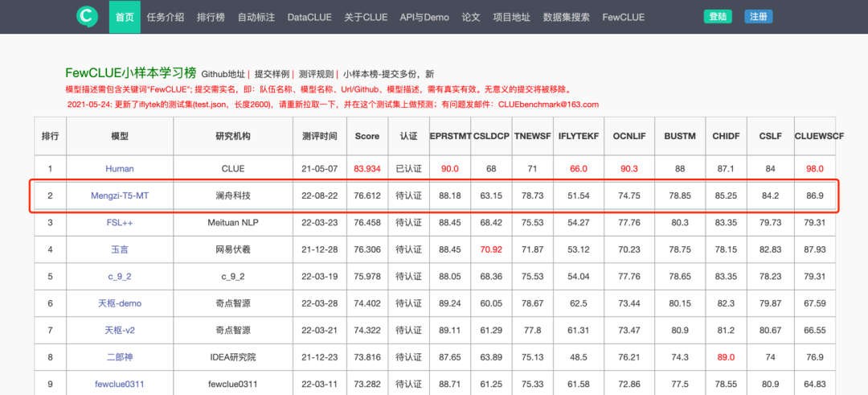868x395 pixels.
Task: Open the 提交样例 link
Action: 272,74
